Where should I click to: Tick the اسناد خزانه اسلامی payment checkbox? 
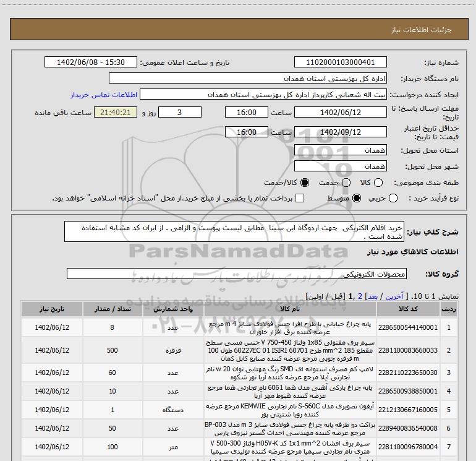[300, 198]
